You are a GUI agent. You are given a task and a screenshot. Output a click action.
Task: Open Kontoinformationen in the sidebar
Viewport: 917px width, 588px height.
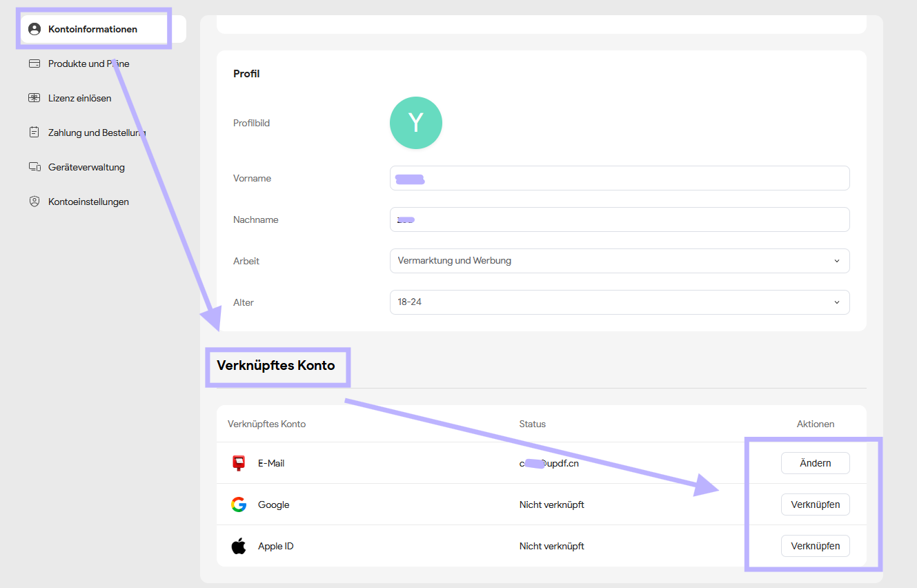click(103, 29)
